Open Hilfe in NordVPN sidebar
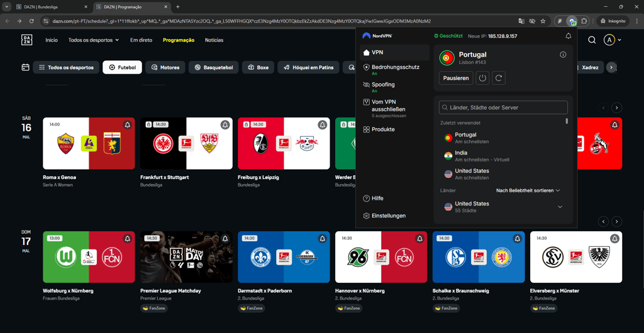Image resolution: width=644 pixels, height=333 pixels. [374, 198]
